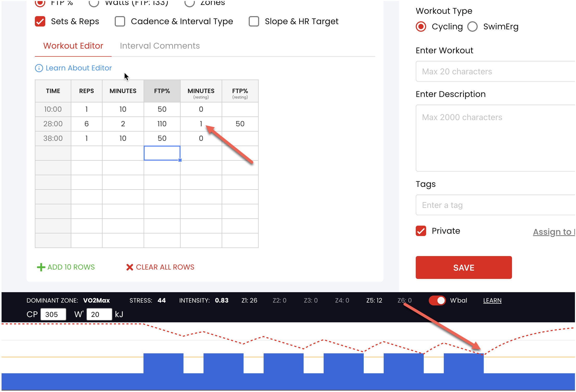Viewport: 576px width, 392px height.
Task: Click into the Enter Description text area
Action: point(495,138)
